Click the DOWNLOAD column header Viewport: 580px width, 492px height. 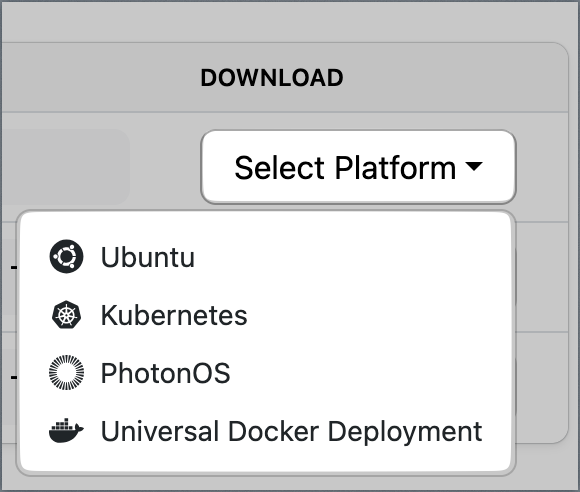pyautogui.click(x=272, y=78)
